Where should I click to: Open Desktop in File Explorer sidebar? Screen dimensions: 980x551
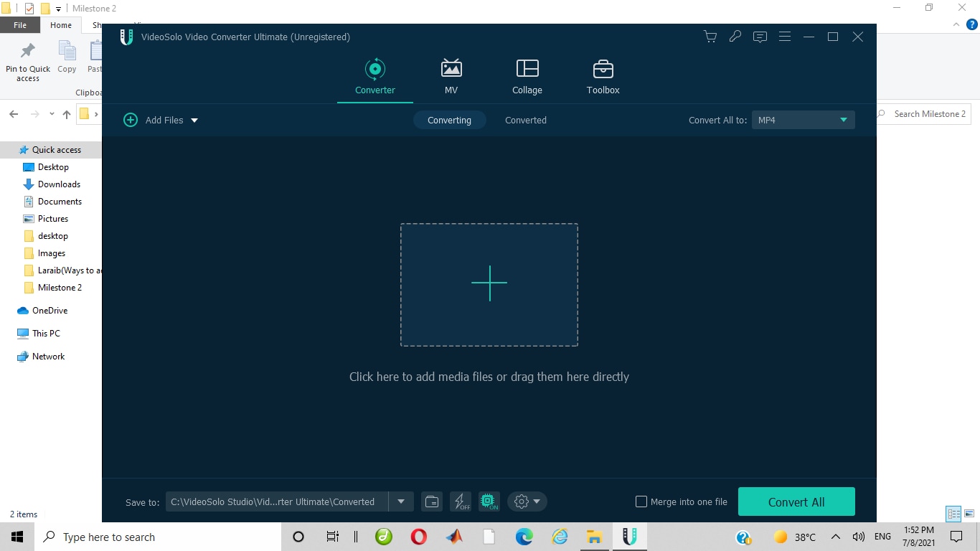point(46,167)
